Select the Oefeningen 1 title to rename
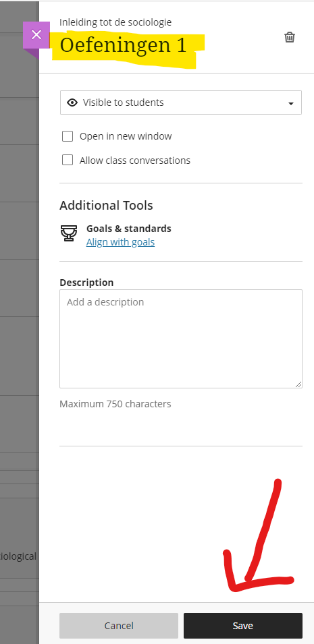Screen dimensions: 314x644 coord(123,45)
